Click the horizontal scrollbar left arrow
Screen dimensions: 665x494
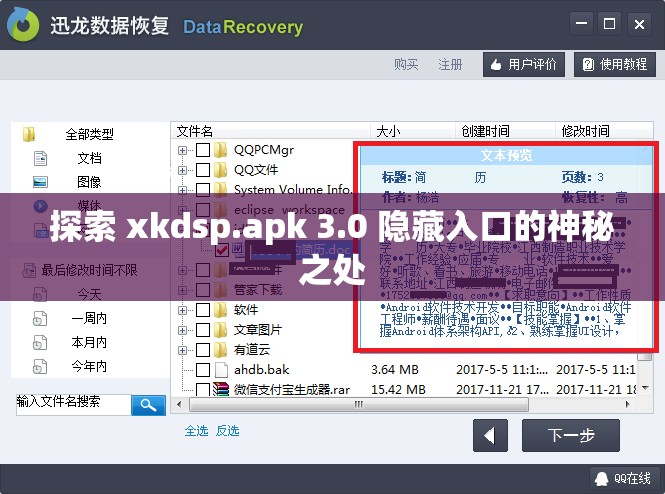179,405
